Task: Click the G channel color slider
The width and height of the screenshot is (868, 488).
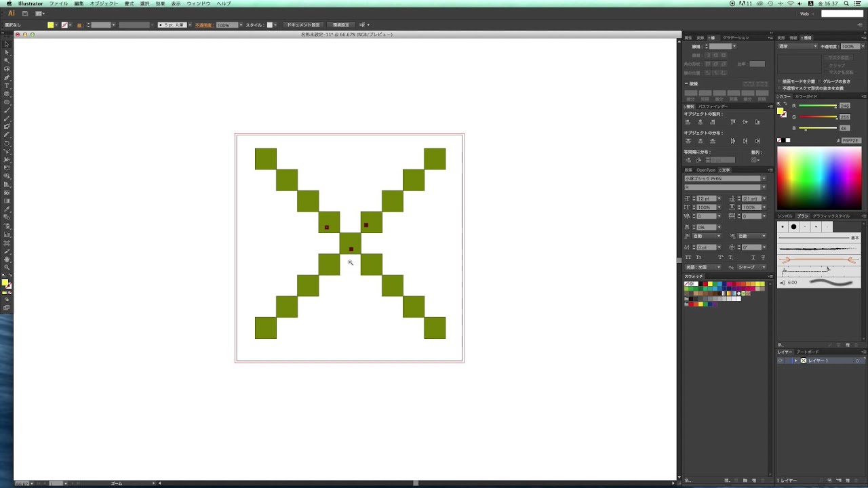Action: coord(818,117)
